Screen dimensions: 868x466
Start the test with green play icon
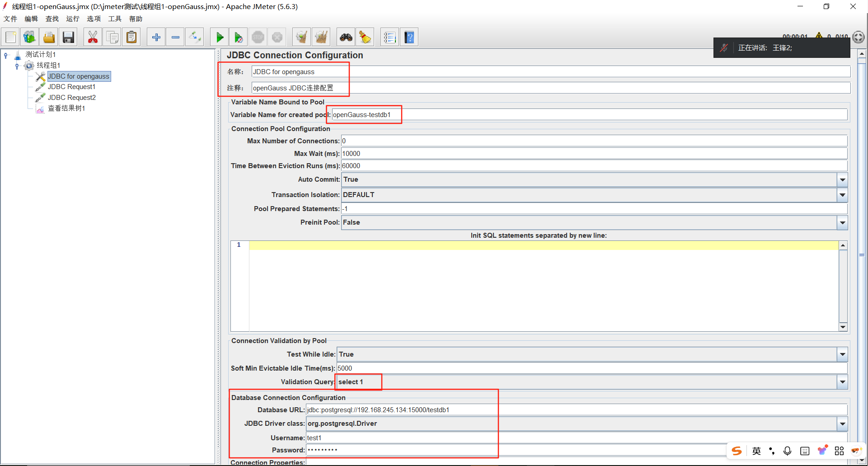coord(220,37)
